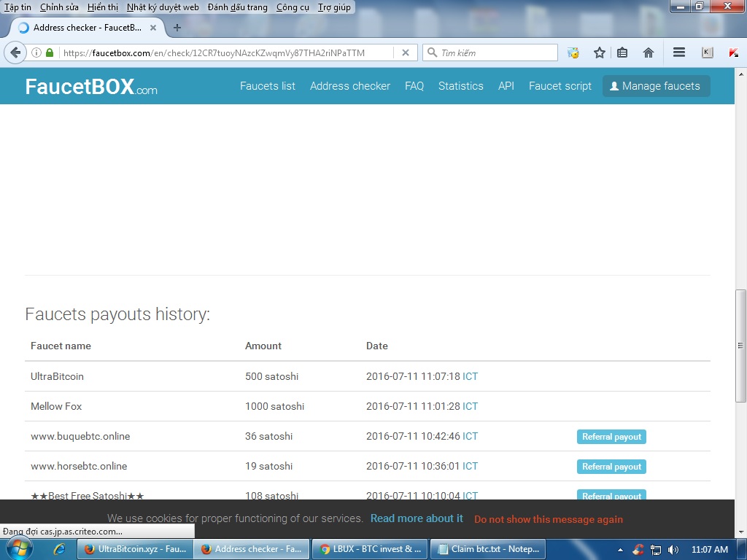The image size is (747, 560).
Task: Click the Kaspersky red K toolbar icon
Action: click(734, 52)
